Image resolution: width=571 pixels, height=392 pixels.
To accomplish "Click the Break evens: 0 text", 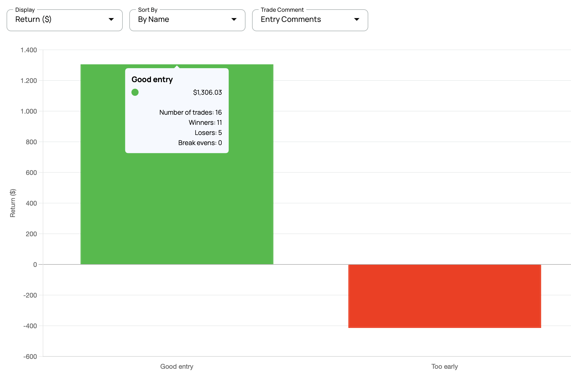I will pyautogui.click(x=200, y=143).
